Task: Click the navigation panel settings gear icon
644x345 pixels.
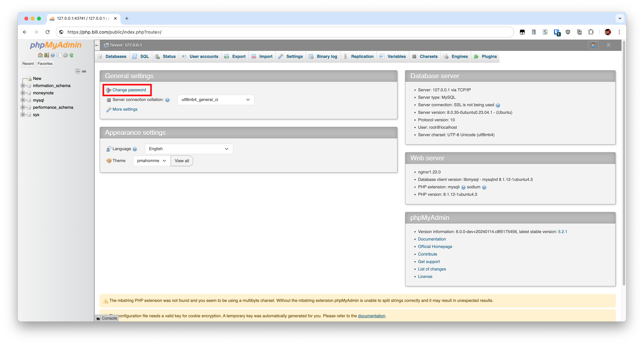Action: pyautogui.click(x=65, y=55)
